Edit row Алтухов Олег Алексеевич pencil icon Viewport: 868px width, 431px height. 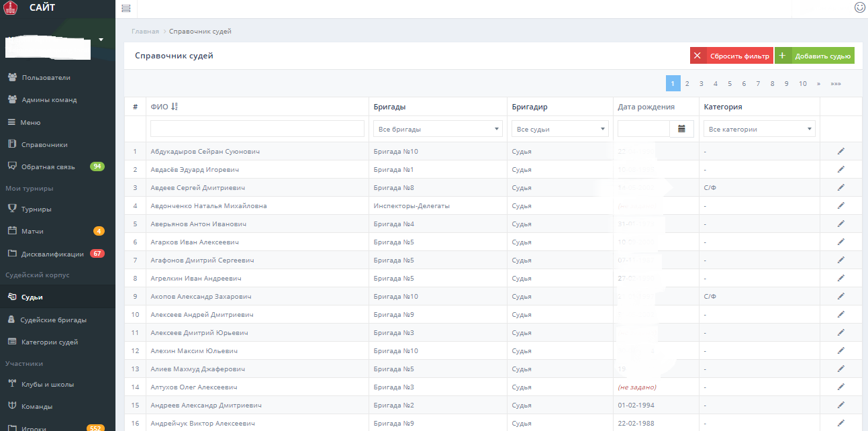click(841, 387)
